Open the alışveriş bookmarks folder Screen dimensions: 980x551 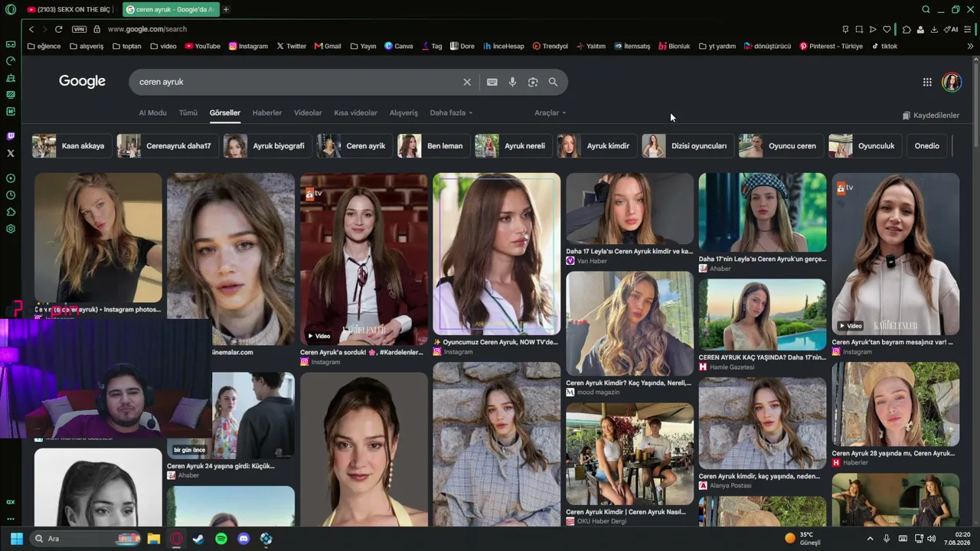[86, 46]
